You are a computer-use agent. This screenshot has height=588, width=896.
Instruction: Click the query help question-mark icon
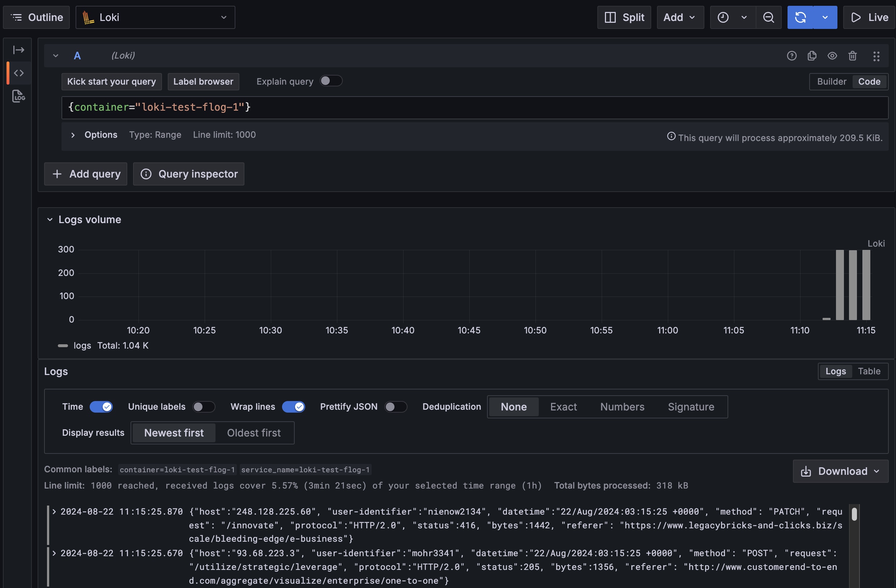[x=792, y=56]
